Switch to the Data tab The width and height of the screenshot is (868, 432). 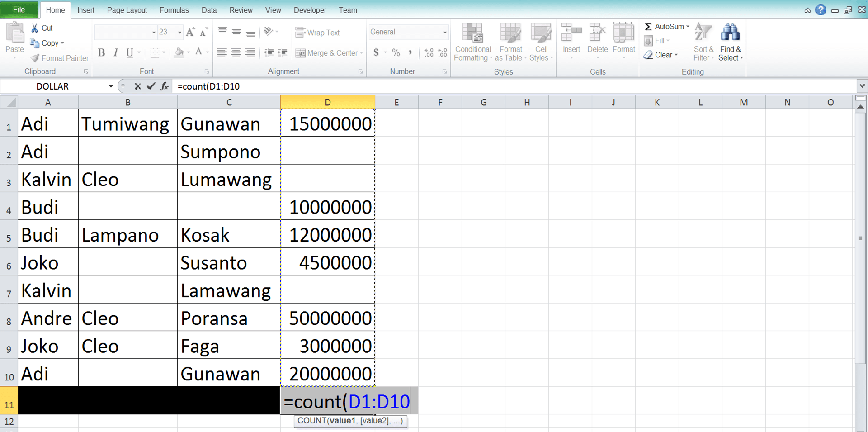209,10
